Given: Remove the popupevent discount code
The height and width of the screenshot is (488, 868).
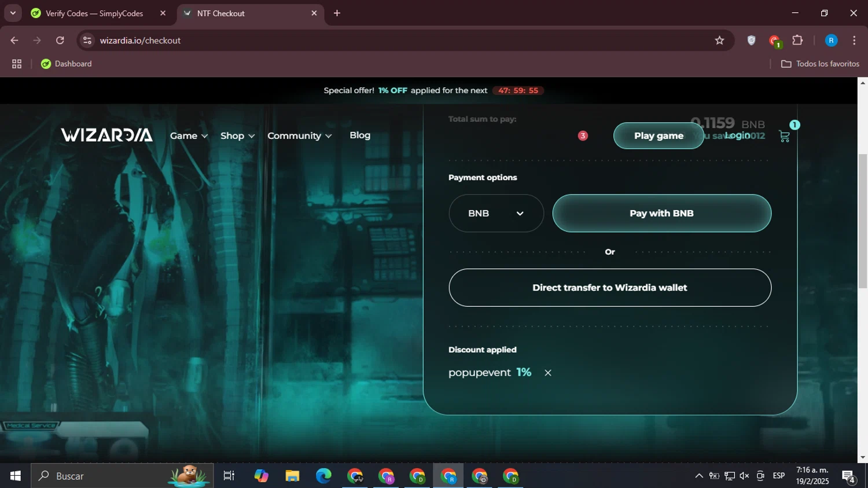Looking at the screenshot, I should pos(548,373).
